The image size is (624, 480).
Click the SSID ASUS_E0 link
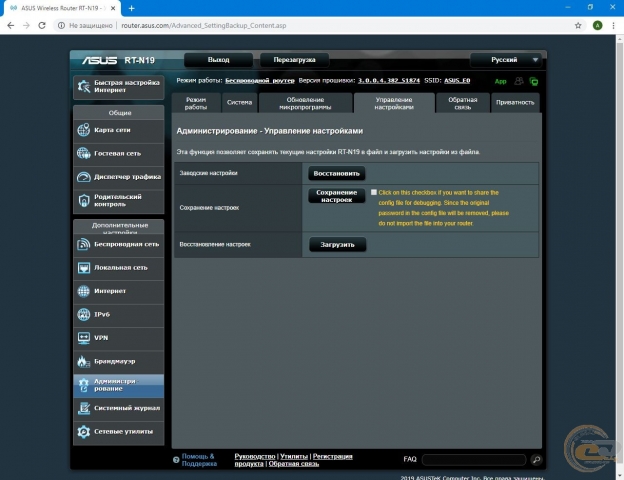[x=457, y=80]
